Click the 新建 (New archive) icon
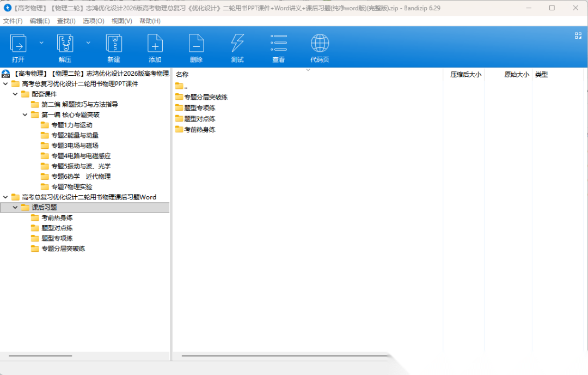This screenshot has height=375, width=588. pos(114,44)
